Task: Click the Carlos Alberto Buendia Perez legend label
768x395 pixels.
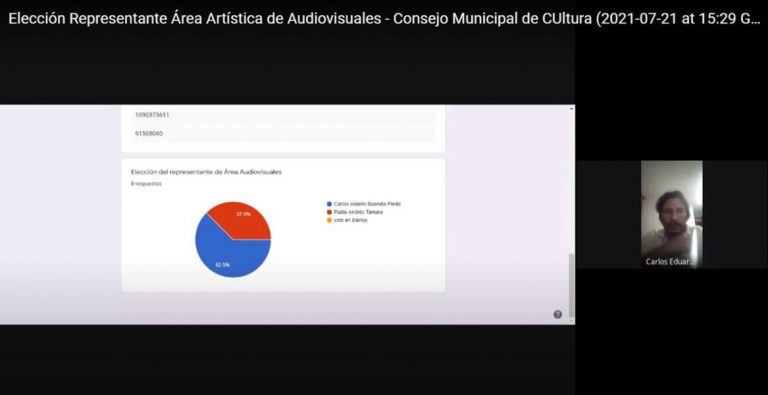Action: (x=367, y=204)
